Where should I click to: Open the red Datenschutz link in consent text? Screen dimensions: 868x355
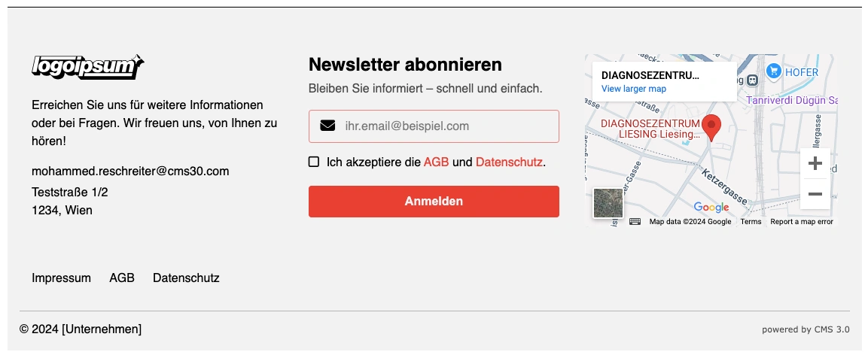click(x=509, y=162)
